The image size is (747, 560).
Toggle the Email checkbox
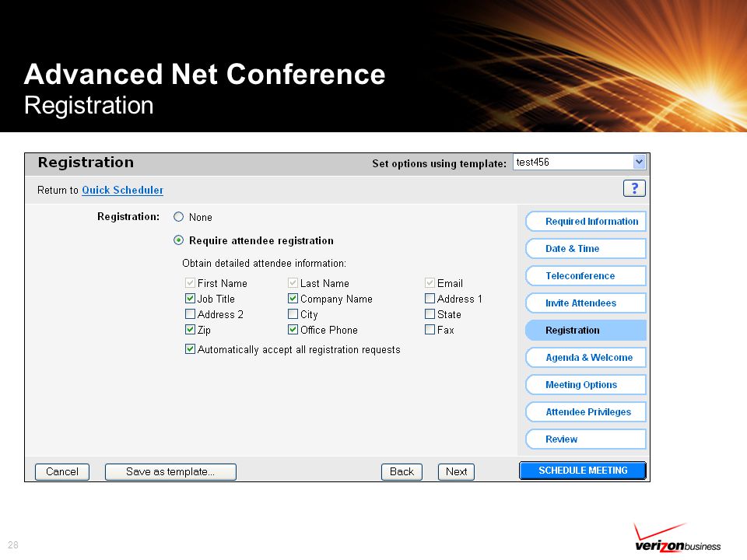(430, 283)
